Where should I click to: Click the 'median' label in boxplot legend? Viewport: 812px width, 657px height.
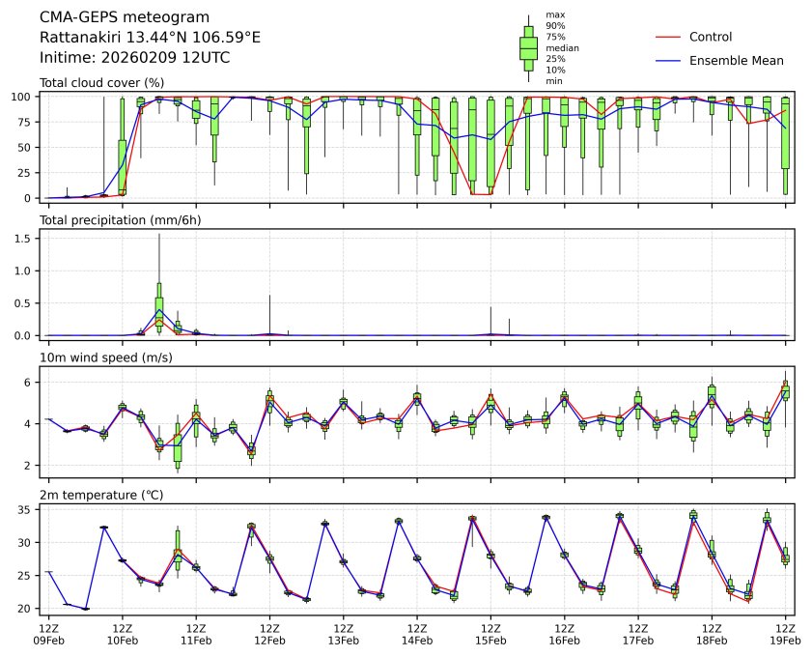[562, 47]
